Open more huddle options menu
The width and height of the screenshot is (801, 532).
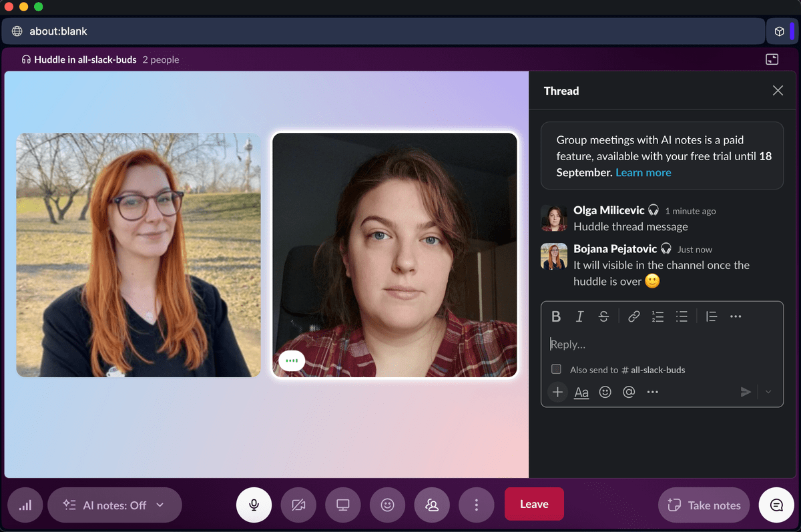point(476,505)
